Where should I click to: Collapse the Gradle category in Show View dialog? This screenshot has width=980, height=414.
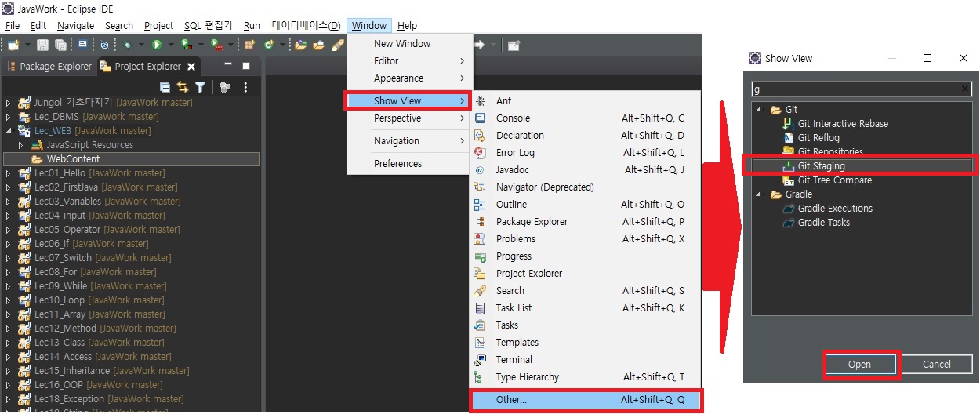tap(759, 194)
